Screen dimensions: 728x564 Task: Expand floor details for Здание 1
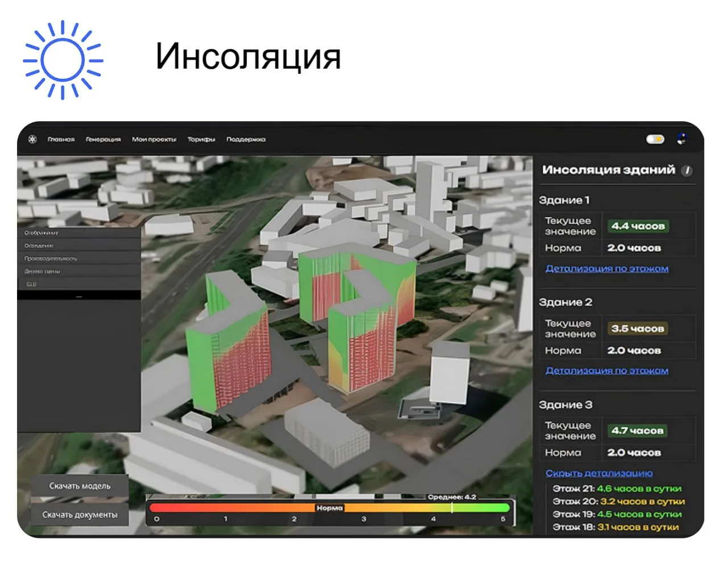coord(606,268)
